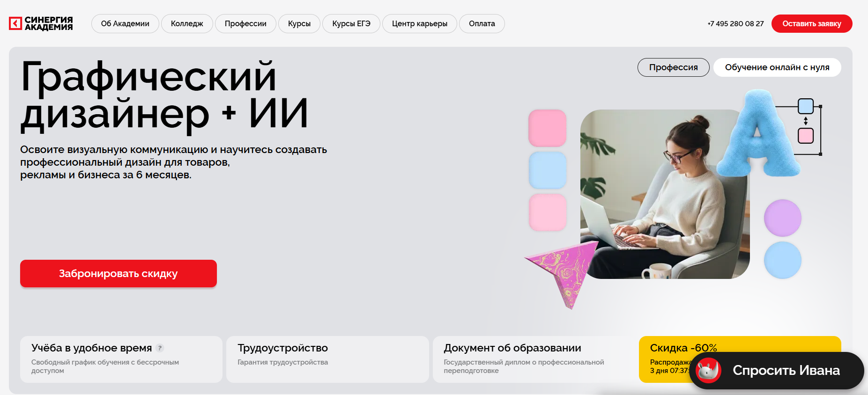Image resolution: width=868 pixels, height=395 pixels.
Task: Open the Курсы ЕГЭ menu item
Action: click(x=351, y=23)
